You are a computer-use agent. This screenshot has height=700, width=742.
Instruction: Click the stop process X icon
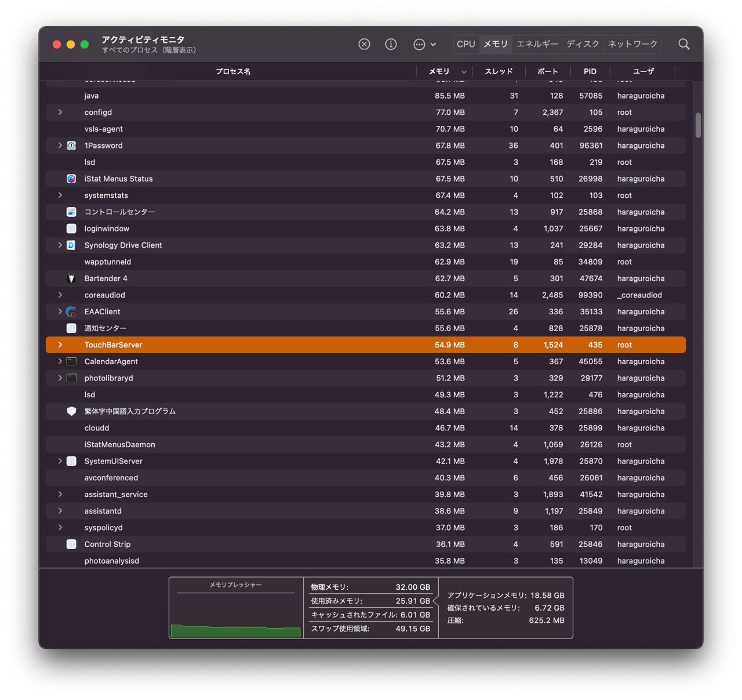(x=364, y=44)
